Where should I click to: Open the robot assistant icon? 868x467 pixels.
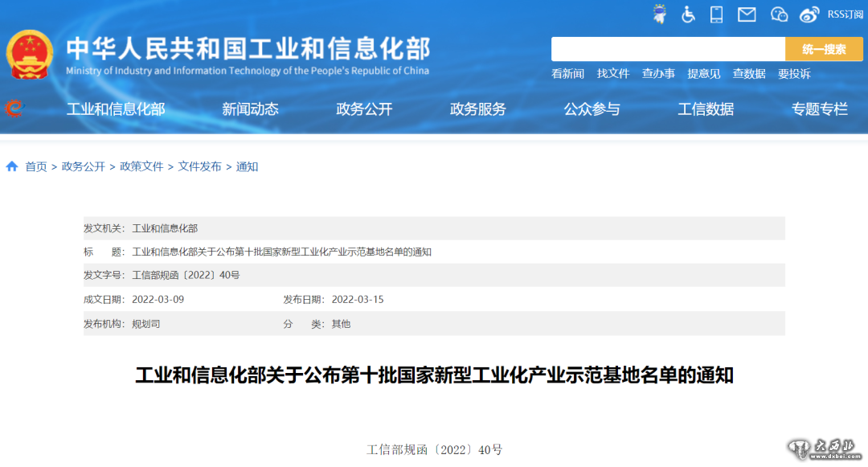tap(660, 14)
